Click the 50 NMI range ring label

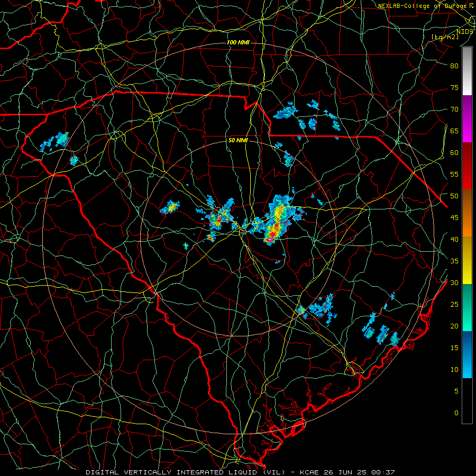tap(238, 140)
